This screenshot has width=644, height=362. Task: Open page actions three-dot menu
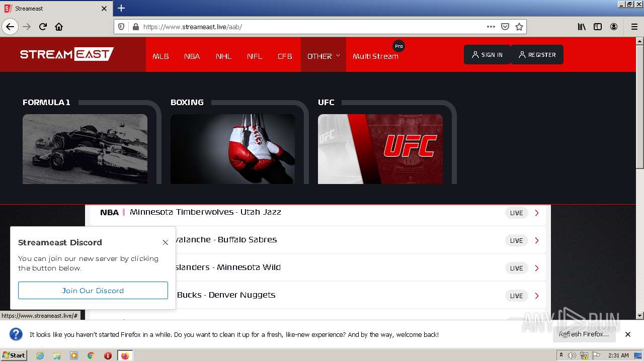pyautogui.click(x=491, y=27)
